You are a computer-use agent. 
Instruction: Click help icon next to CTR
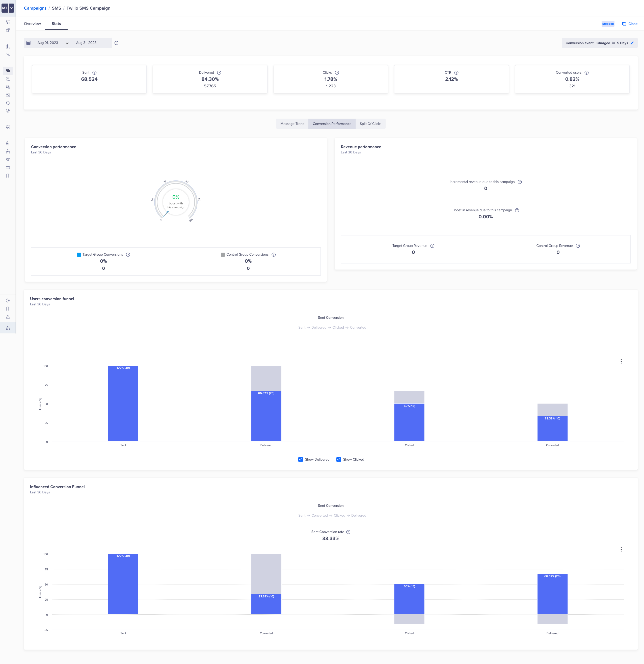456,73
